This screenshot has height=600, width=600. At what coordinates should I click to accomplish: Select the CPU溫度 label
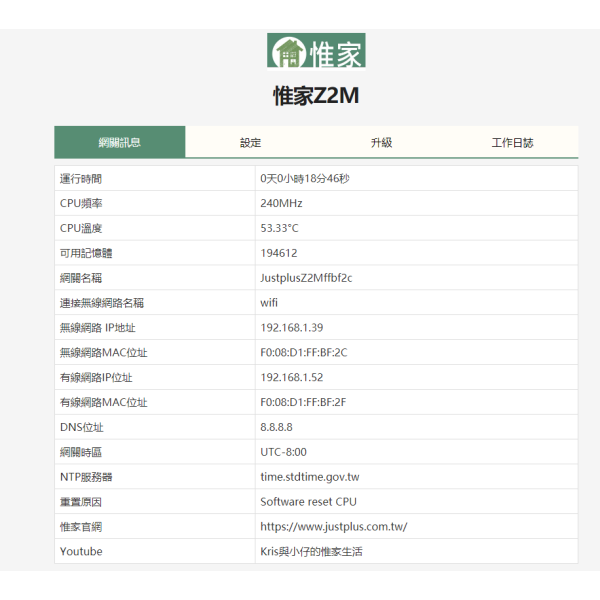click(x=81, y=228)
